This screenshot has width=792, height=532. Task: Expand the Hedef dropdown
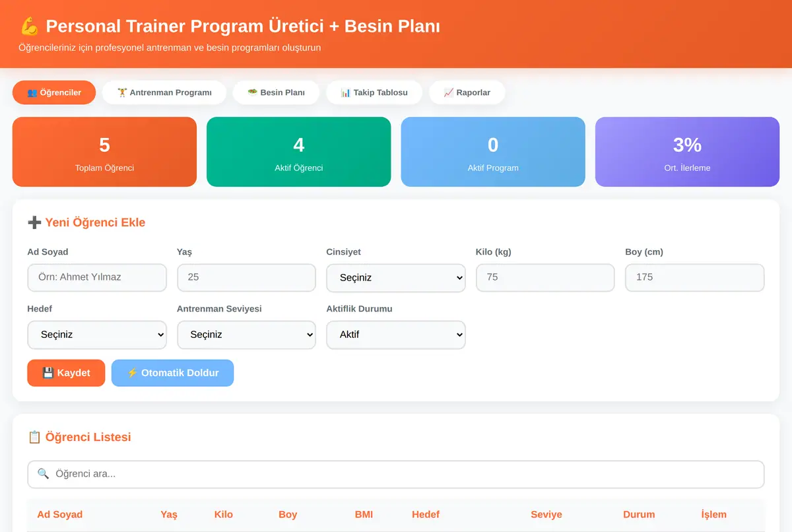point(97,335)
